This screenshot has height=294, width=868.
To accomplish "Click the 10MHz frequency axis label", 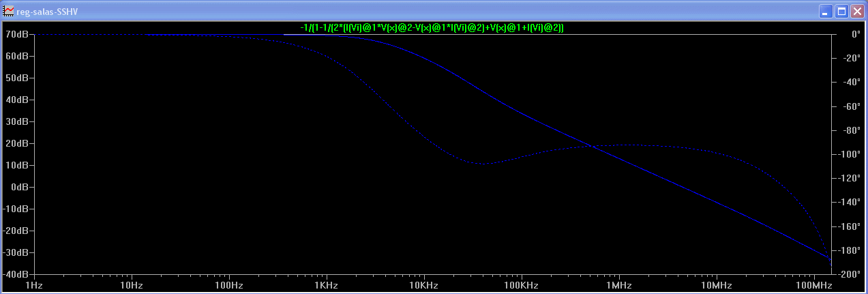I will pyautogui.click(x=716, y=285).
